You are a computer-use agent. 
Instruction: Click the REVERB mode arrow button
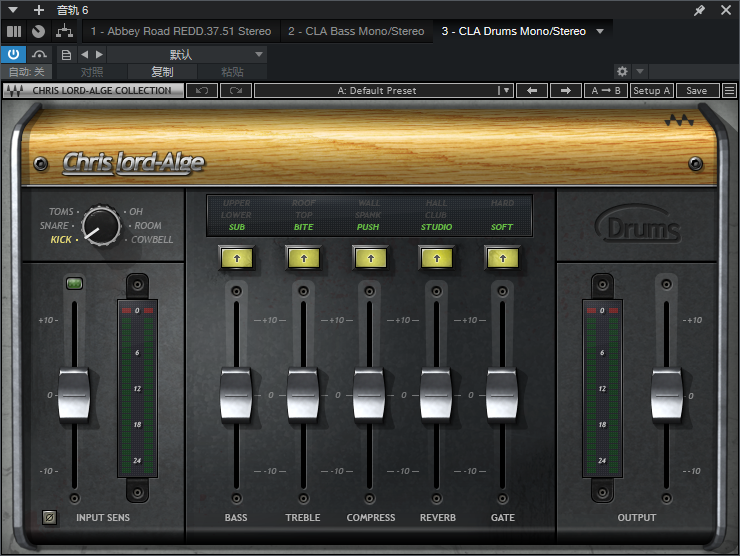click(437, 258)
